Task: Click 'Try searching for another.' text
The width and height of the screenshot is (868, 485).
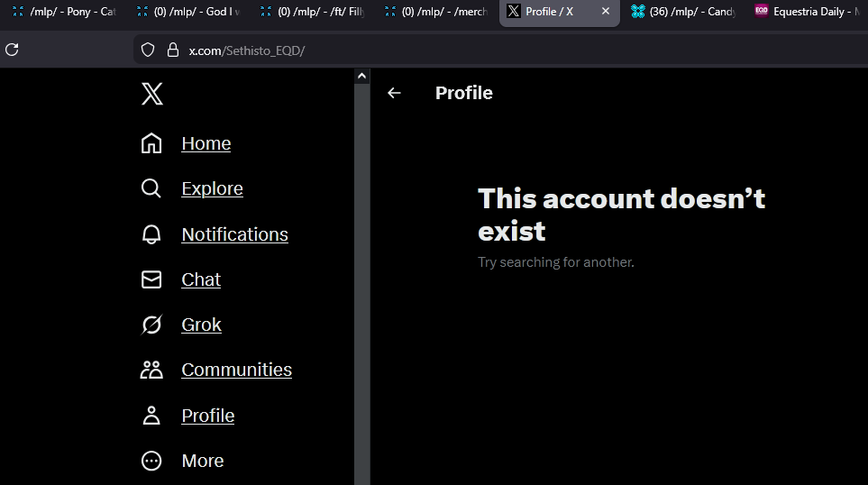Action: point(556,262)
